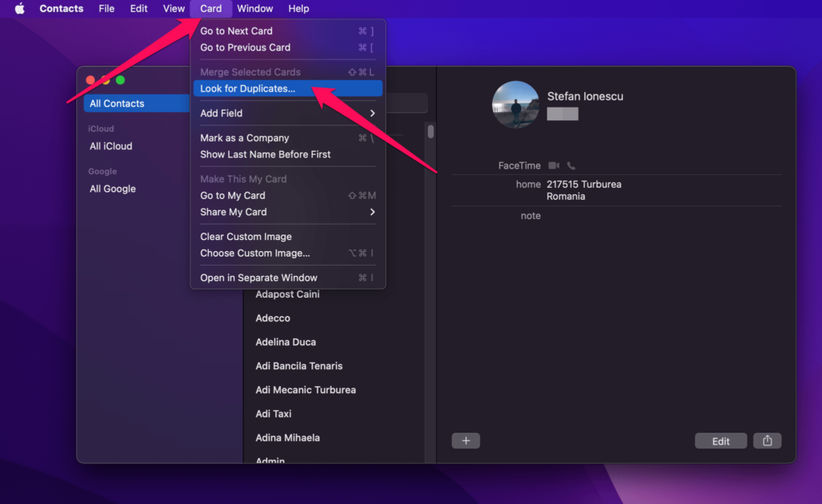Click Go to Next Card
The image size is (822, 504).
[237, 31]
